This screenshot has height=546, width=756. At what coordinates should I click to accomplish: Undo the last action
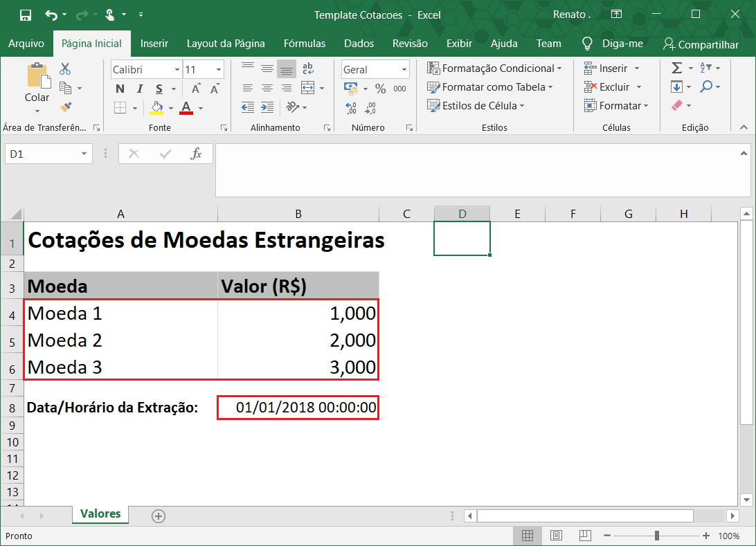click(x=51, y=15)
